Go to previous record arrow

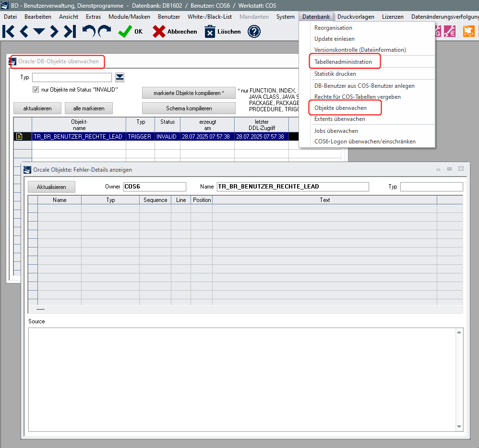(x=24, y=32)
